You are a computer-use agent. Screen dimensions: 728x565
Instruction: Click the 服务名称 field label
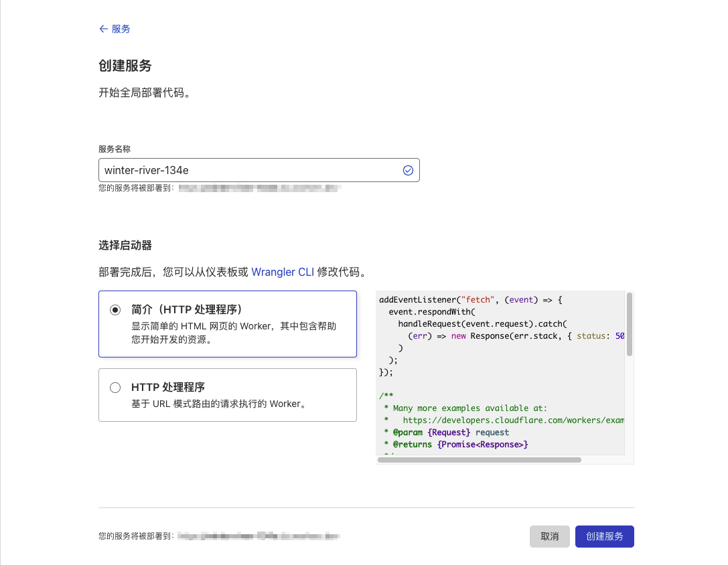pos(115,149)
